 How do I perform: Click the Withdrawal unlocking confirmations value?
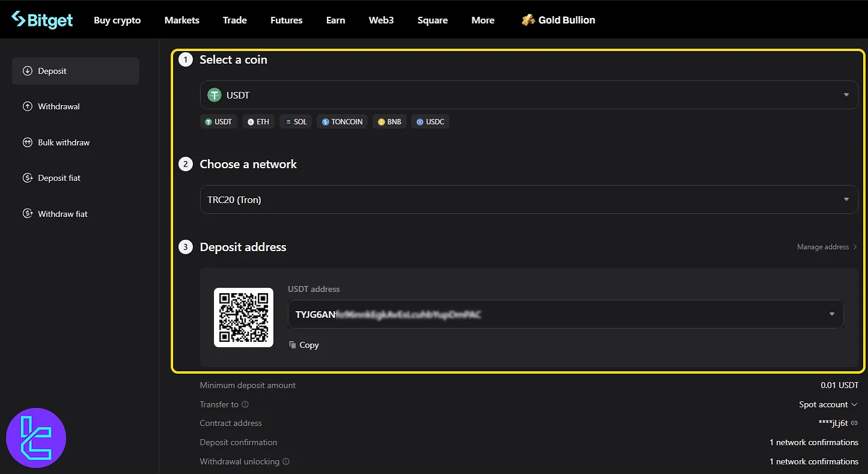tap(814, 461)
